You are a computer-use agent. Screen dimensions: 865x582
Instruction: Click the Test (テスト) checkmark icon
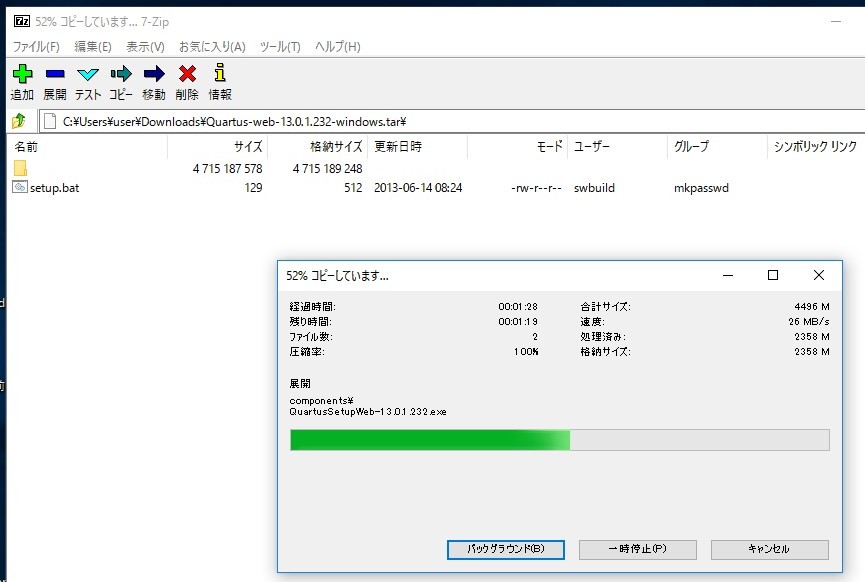(x=88, y=74)
